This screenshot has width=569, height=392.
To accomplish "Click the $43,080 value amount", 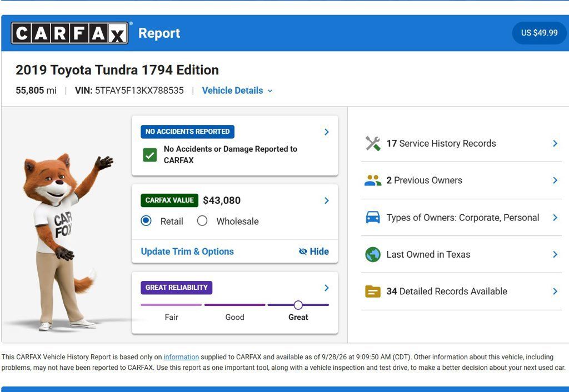I will click(222, 200).
